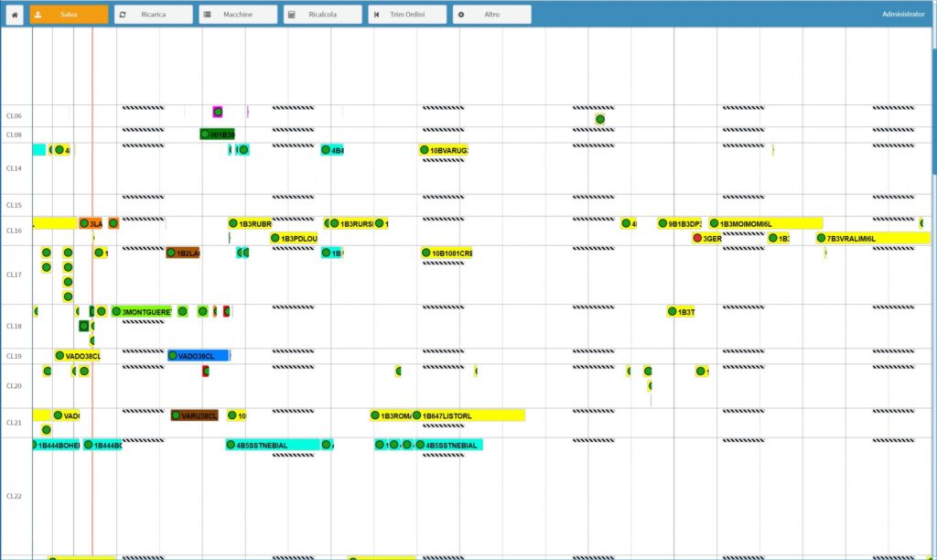This screenshot has height=560, width=937.
Task: Click the Home icon button
Action: [x=15, y=15]
